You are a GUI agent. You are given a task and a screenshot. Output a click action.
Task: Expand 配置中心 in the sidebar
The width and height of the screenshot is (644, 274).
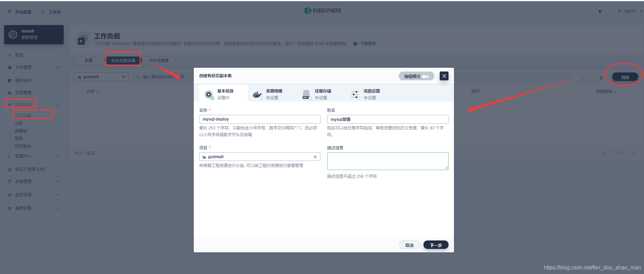coord(34,156)
